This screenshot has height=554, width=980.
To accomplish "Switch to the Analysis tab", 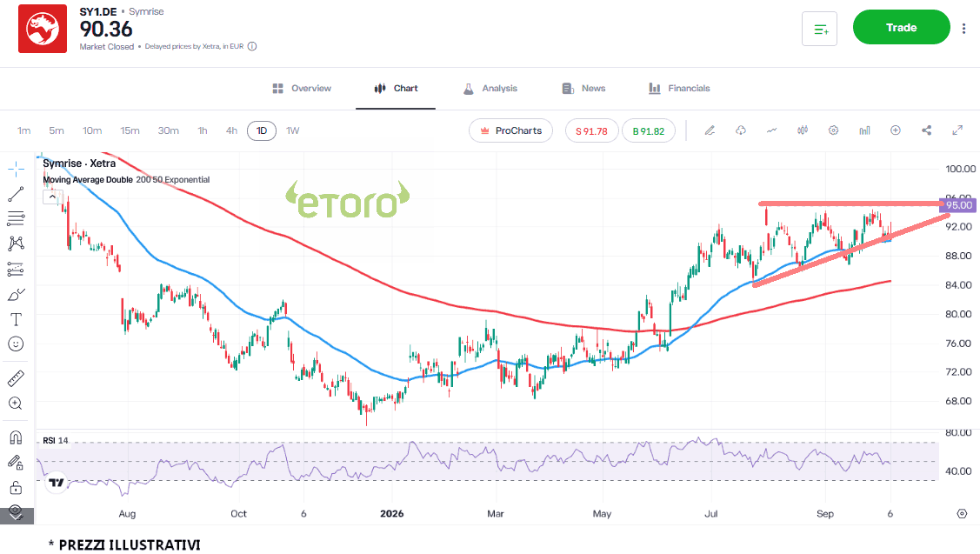I will 490,88.
